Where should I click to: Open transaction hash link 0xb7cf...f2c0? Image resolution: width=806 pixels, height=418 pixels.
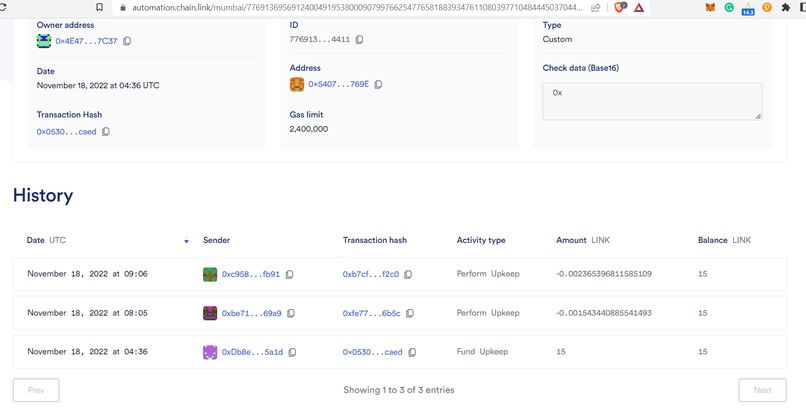click(371, 275)
